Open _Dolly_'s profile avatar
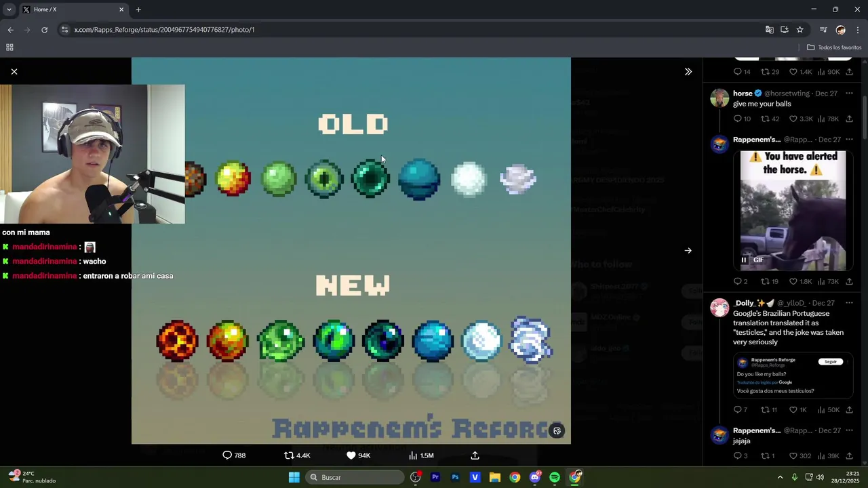 [x=719, y=308]
